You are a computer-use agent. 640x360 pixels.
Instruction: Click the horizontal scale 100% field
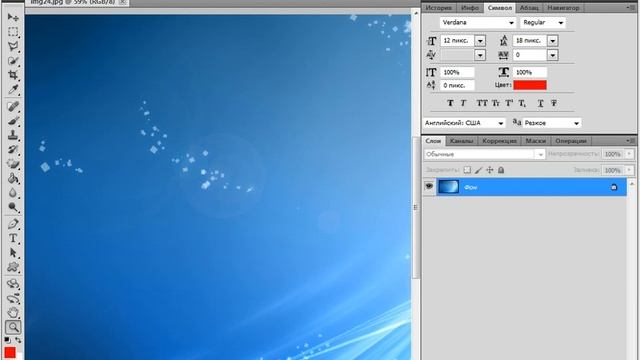[x=529, y=72]
